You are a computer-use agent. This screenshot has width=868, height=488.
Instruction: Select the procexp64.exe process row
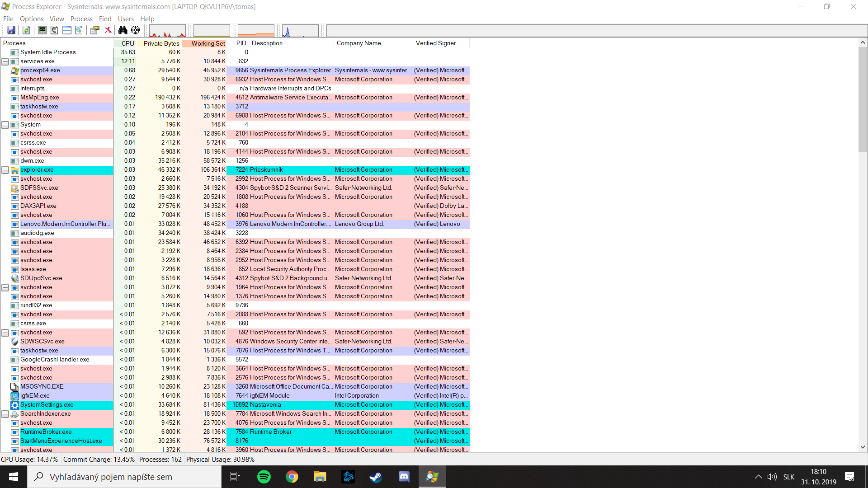point(235,70)
